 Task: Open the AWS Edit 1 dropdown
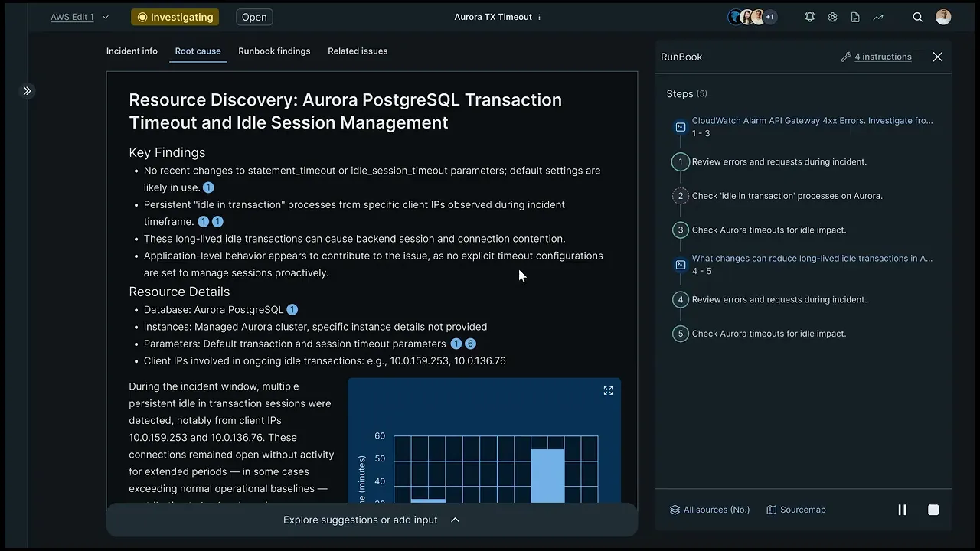(80, 17)
